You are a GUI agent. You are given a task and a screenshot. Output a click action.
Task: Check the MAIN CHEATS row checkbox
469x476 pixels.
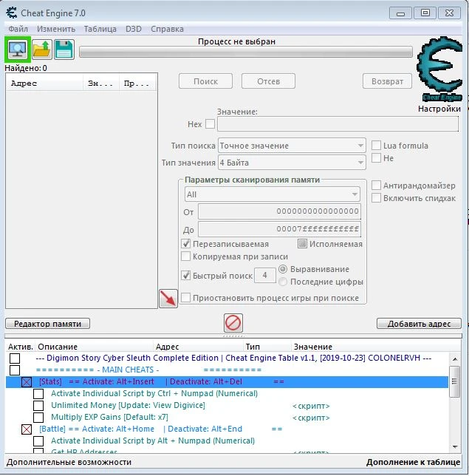15,370
